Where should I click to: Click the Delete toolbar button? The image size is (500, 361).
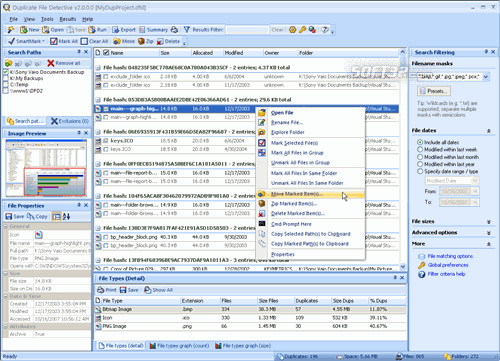[168, 41]
